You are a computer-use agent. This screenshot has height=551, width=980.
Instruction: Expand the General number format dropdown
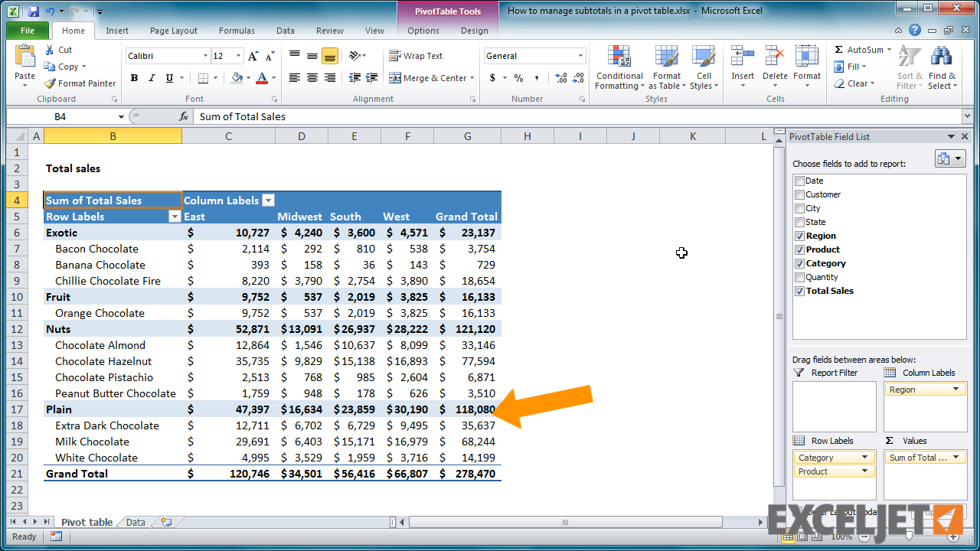[580, 56]
